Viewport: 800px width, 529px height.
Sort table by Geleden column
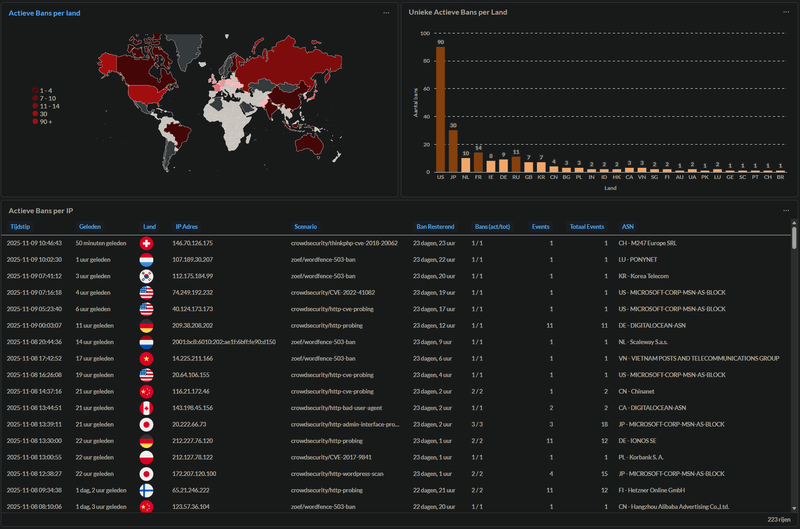click(x=90, y=226)
